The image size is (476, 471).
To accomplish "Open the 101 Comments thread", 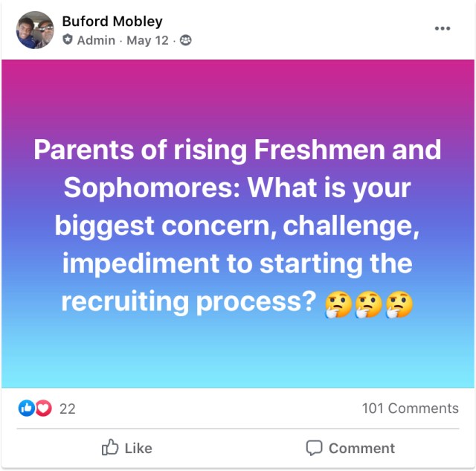I will coord(411,408).
